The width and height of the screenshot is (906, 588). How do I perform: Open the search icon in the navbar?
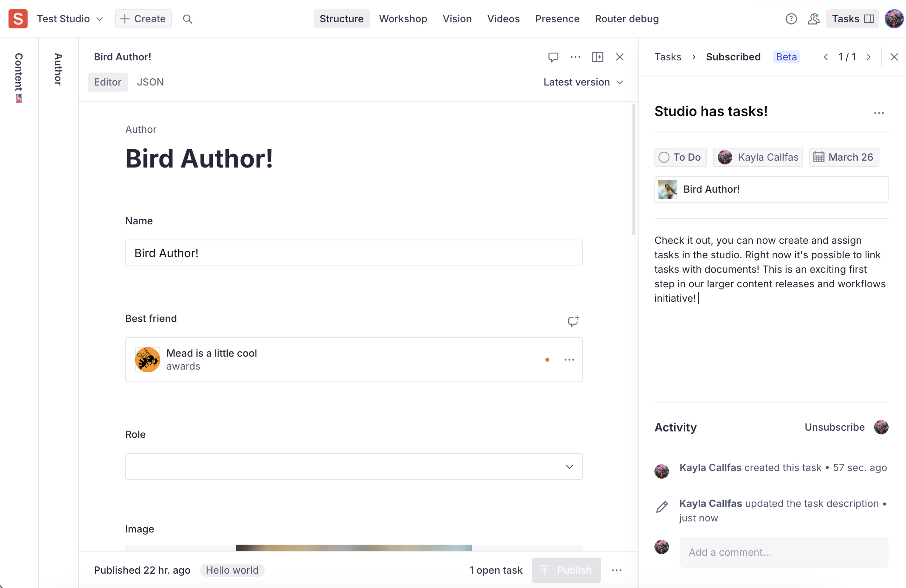coord(187,19)
